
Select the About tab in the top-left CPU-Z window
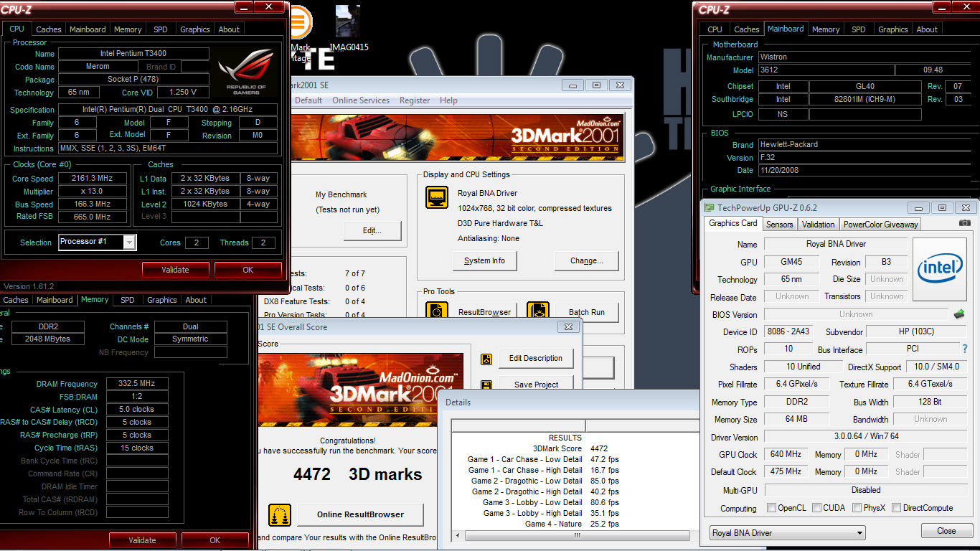(229, 29)
